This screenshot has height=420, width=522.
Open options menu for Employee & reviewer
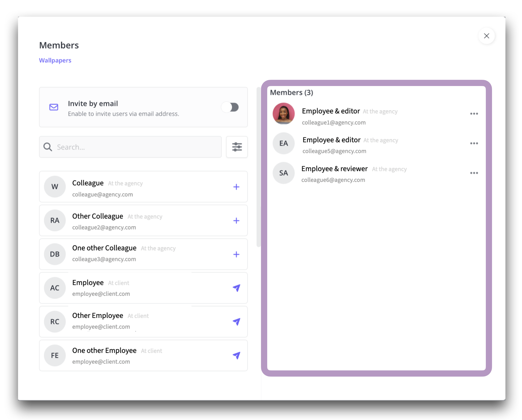(x=473, y=173)
